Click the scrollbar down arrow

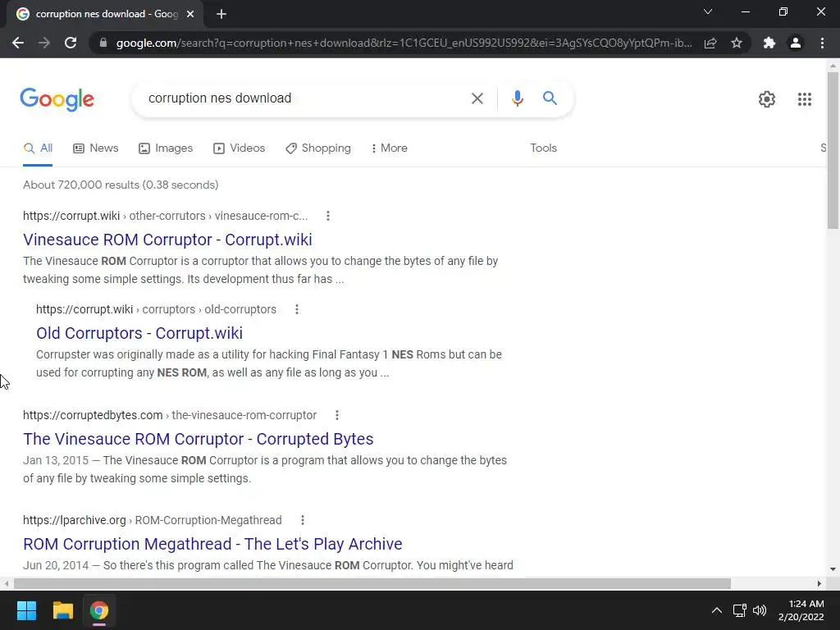(x=833, y=569)
